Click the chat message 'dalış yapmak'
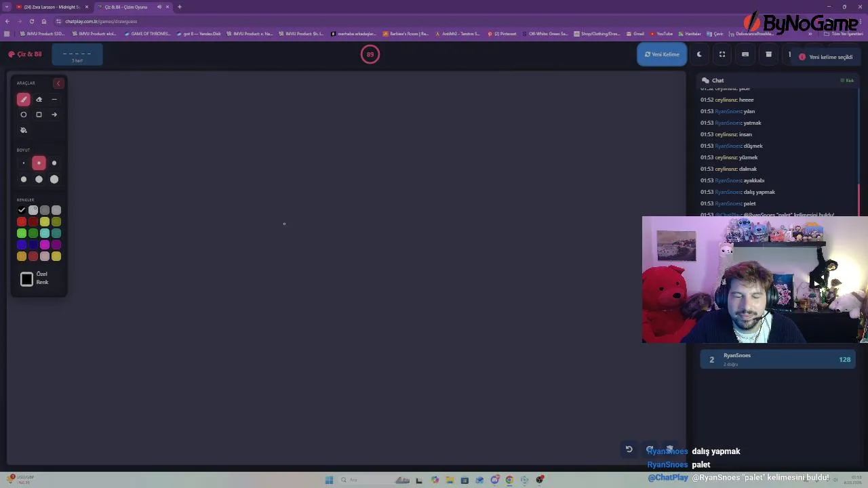Viewport: 868px width, 488px height. (x=759, y=192)
